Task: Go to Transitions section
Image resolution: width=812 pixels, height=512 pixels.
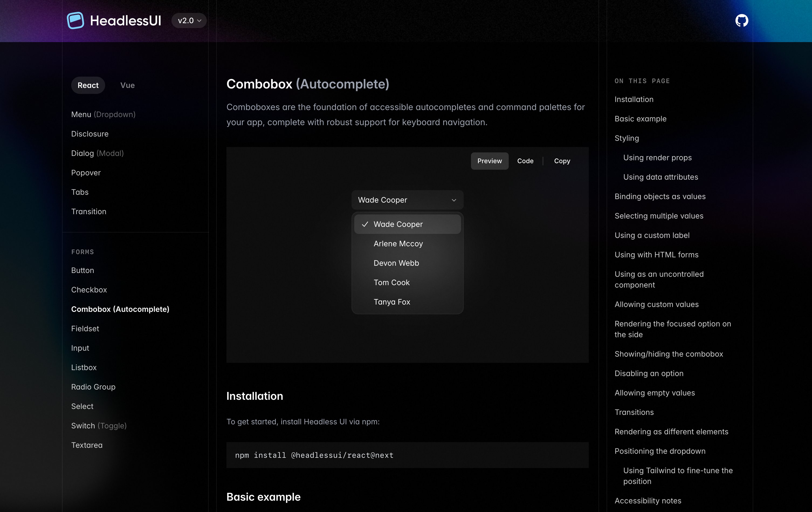Action: coord(634,412)
